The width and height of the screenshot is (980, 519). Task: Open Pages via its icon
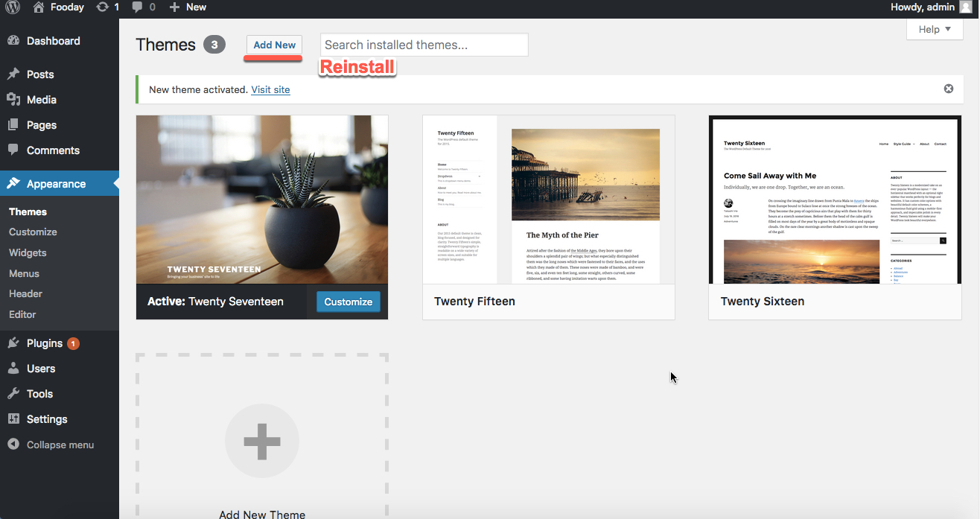[13, 125]
